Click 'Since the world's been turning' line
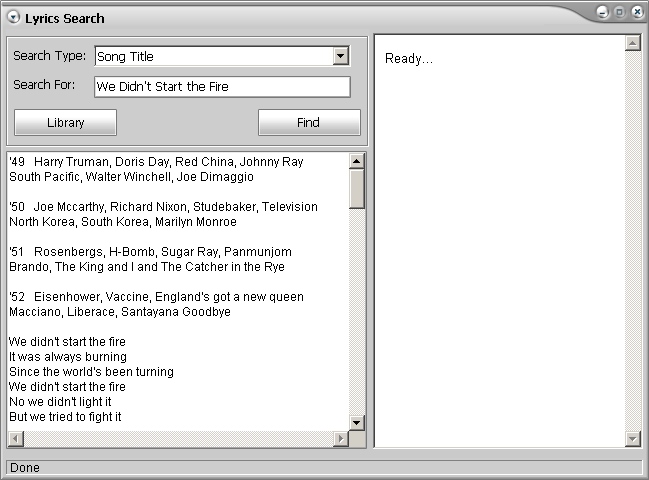 (91, 372)
